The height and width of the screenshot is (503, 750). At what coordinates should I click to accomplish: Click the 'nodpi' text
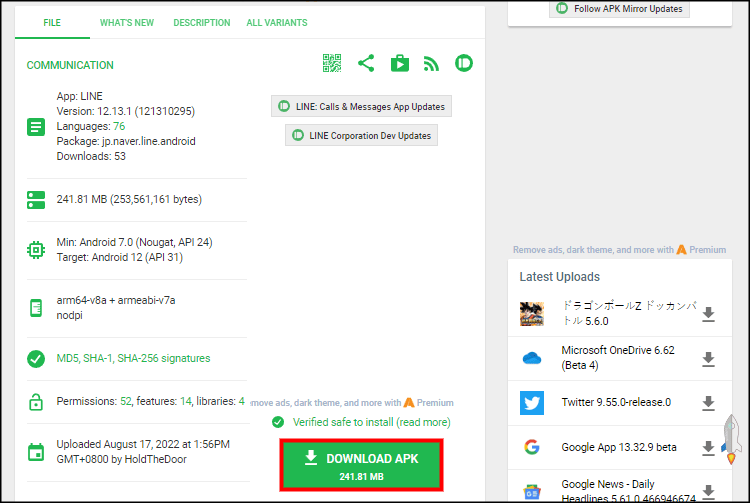(x=69, y=316)
